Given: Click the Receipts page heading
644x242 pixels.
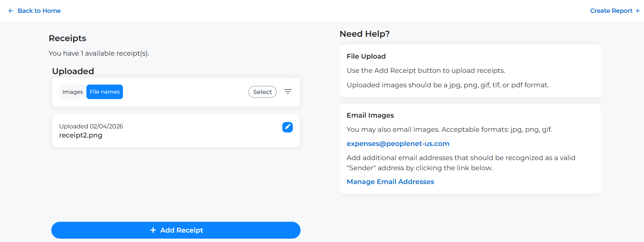Looking at the screenshot, I should [68, 38].
